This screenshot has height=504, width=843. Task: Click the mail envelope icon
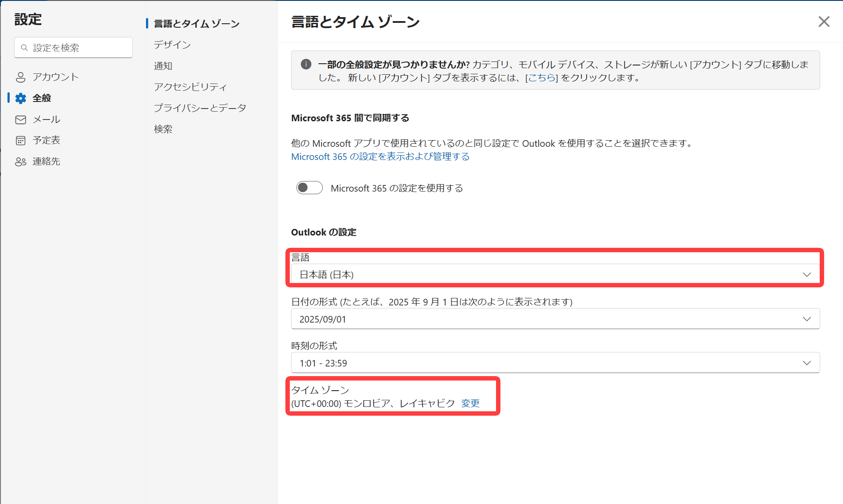tap(21, 120)
